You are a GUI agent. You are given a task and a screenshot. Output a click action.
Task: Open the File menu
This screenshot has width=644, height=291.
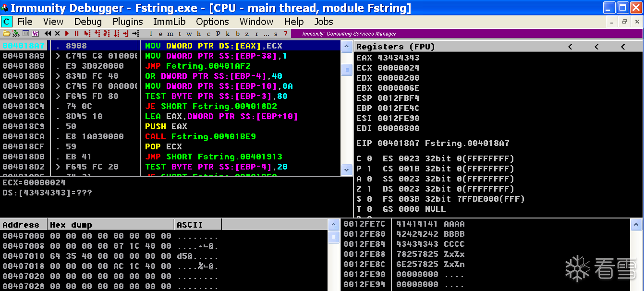coord(25,22)
